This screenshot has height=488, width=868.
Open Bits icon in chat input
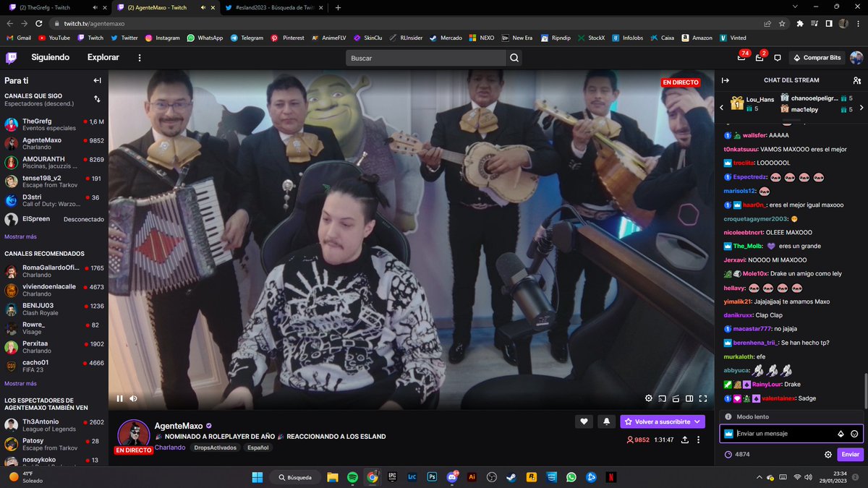pos(841,434)
